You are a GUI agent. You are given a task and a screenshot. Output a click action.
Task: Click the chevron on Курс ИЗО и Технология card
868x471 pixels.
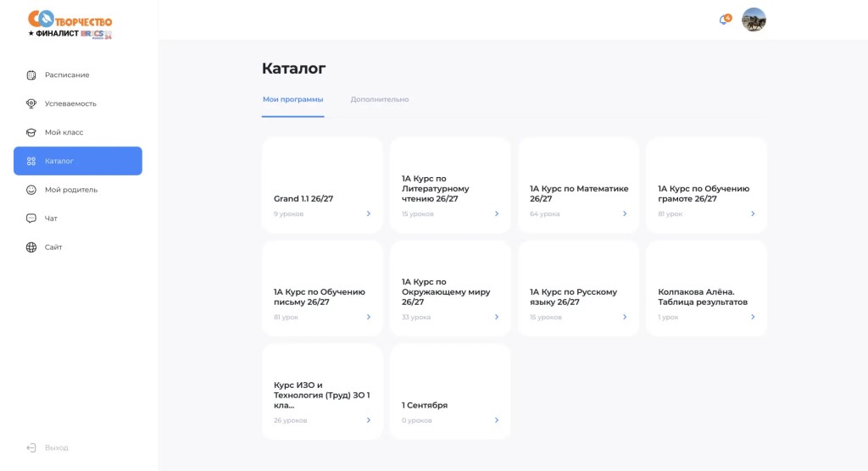[368, 420]
